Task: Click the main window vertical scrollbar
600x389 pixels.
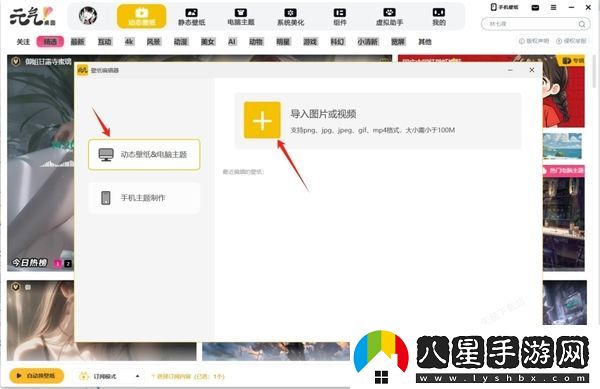Action: click(594, 71)
